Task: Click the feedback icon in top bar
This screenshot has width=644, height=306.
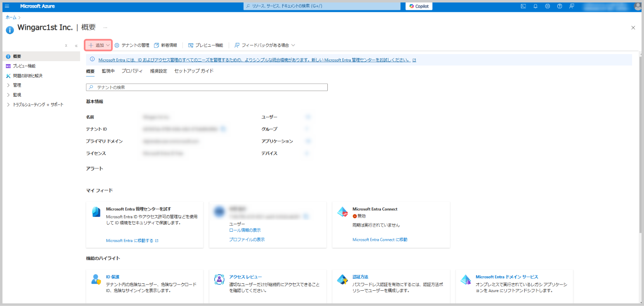Action: tap(572, 6)
